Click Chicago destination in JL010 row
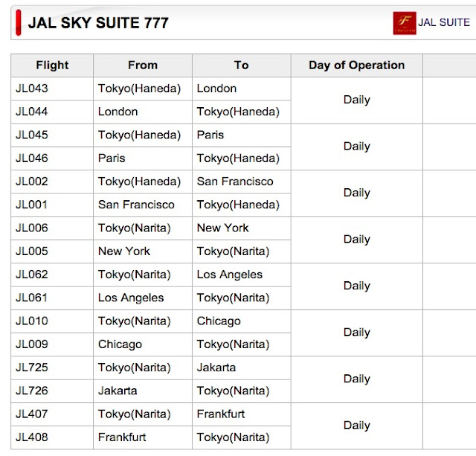Viewport: 476px width, 456px height. (219, 321)
